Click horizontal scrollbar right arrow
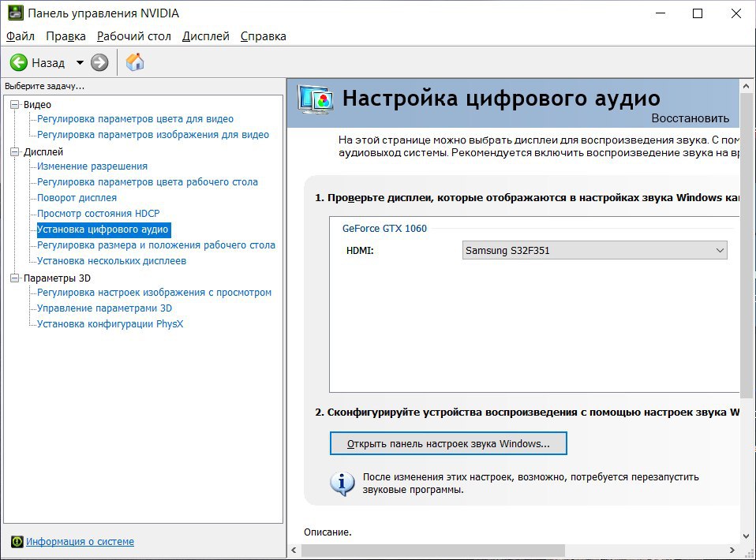Image resolution: width=756 pixels, height=560 pixels. [732, 550]
